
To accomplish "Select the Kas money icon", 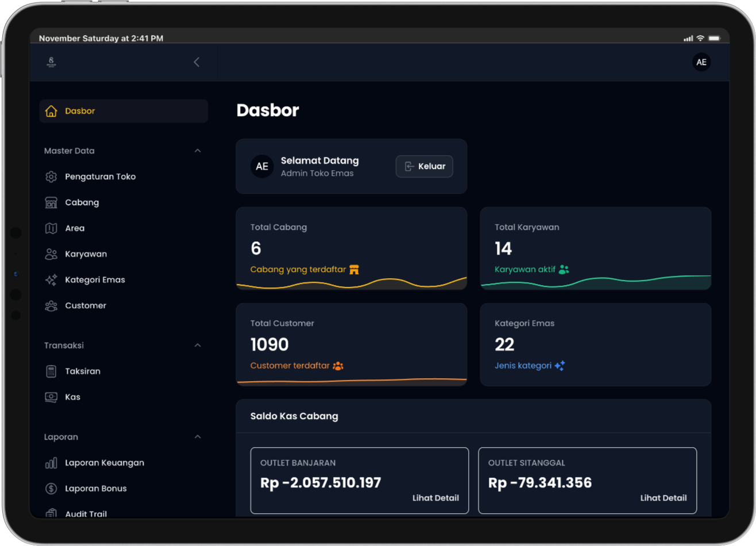I will pos(51,397).
